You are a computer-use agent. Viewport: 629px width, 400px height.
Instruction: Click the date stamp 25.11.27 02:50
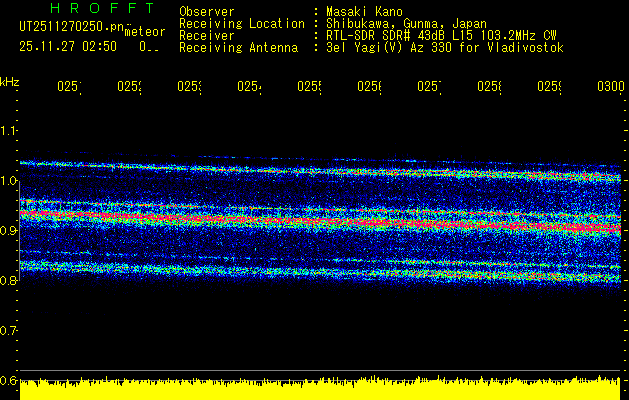pyautogui.click(x=68, y=47)
